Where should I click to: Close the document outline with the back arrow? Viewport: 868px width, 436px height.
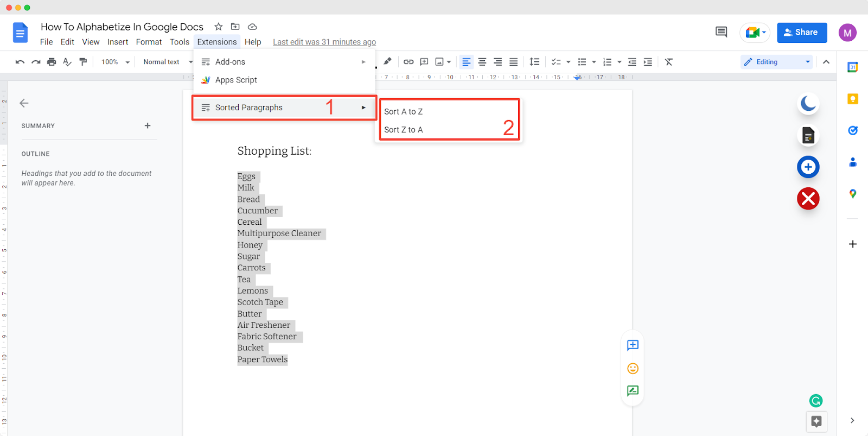coord(24,103)
